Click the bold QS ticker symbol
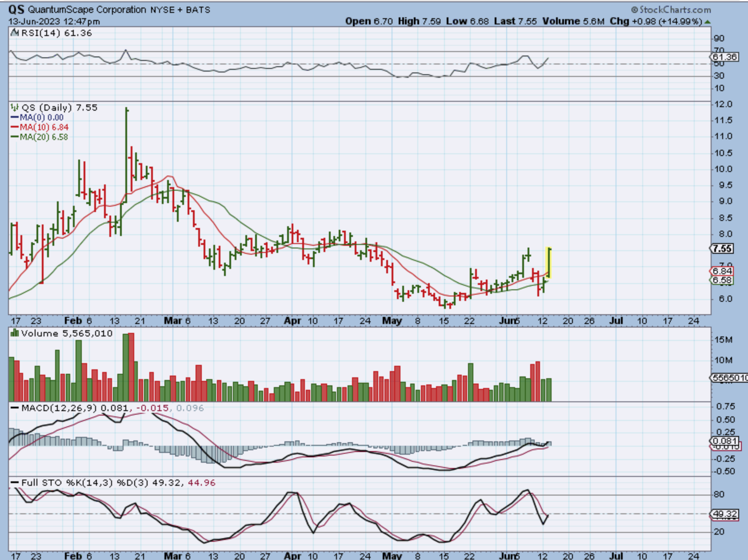 pos(16,9)
